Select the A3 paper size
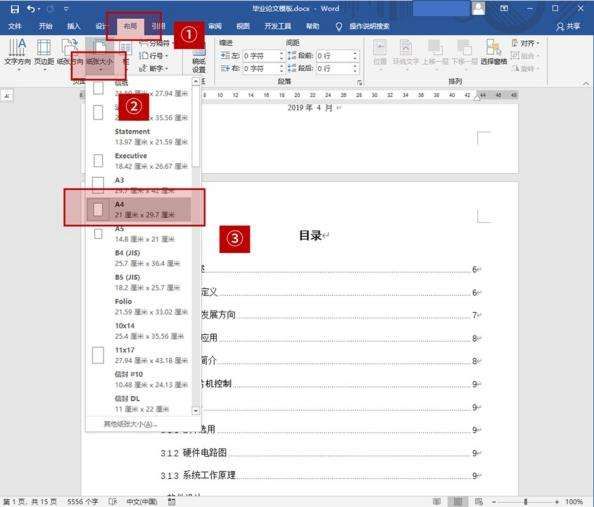 click(139, 185)
